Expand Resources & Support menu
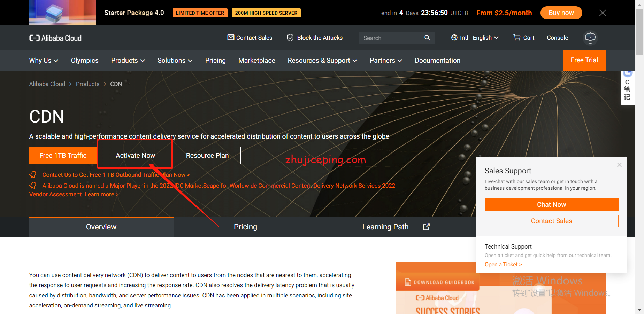This screenshot has width=644, height=314. pyautogui.click(x=322, y=61)
